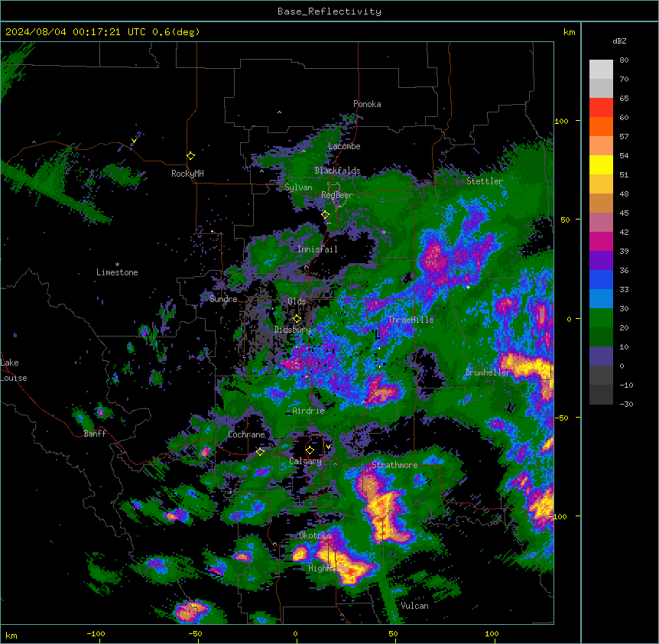This screenshot has width=659, height=644.
Task: Select the yellow diamond marker beneath Cochrane
Action: pos(260,452)
